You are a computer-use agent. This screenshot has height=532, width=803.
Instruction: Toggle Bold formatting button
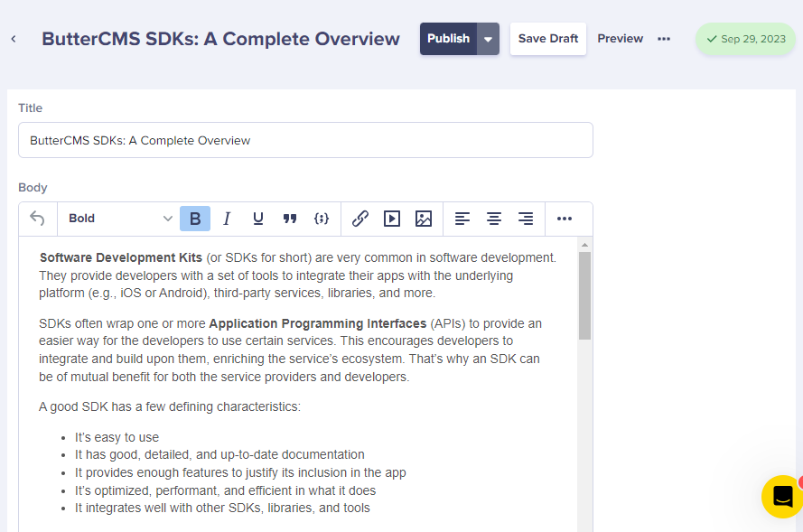coord(195,219)
